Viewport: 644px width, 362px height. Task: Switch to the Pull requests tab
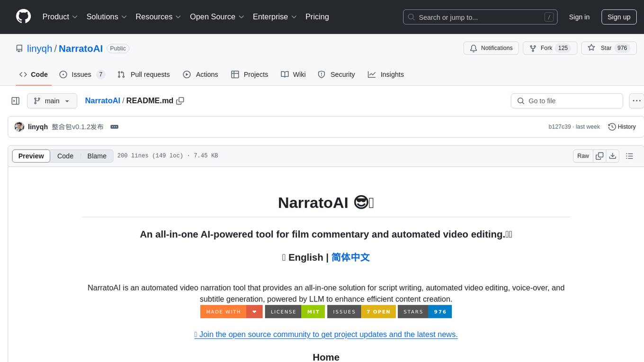click(x=143, y=74)
